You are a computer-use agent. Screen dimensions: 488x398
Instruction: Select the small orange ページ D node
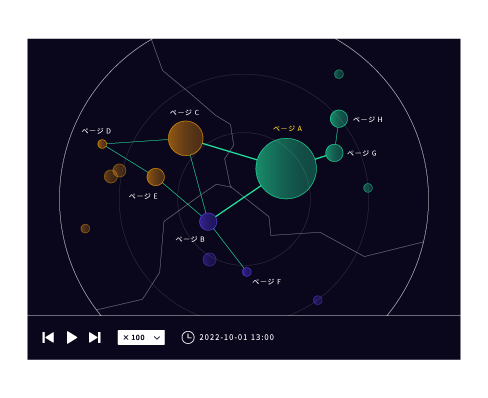point(102,144)
